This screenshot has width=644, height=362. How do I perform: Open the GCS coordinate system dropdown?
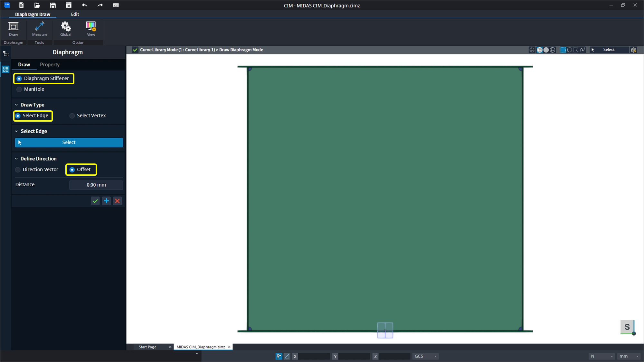point(425,356)
